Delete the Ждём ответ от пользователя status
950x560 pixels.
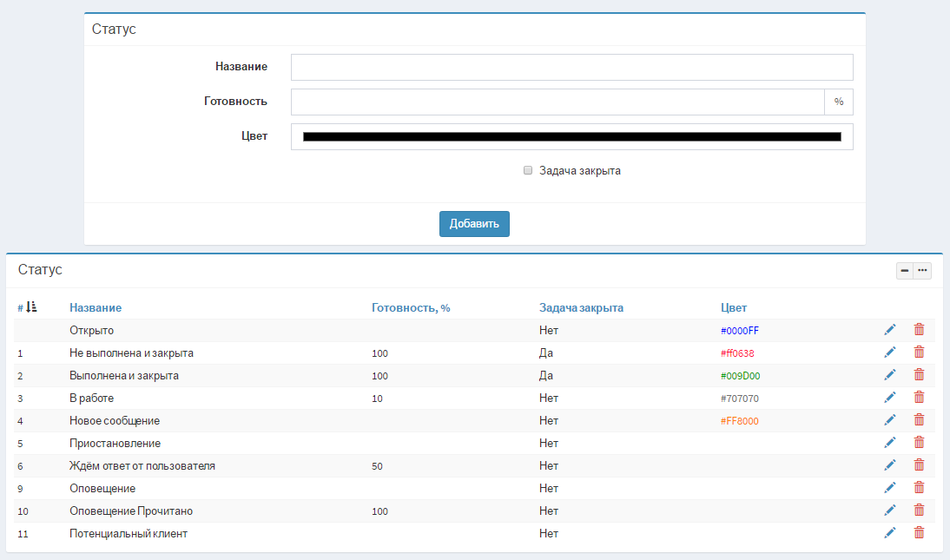coord(919,464)
